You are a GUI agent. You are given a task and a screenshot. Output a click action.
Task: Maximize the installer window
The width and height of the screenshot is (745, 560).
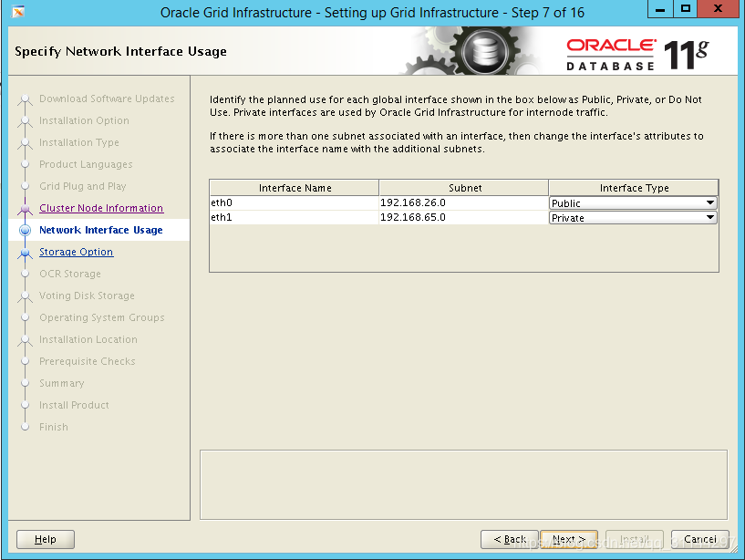coord(685,9)
